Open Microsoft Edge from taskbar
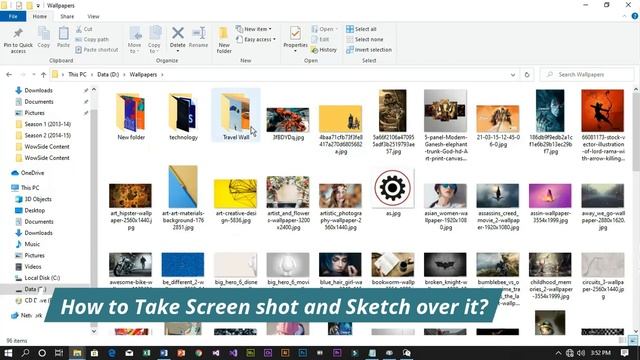 point(112,353)
